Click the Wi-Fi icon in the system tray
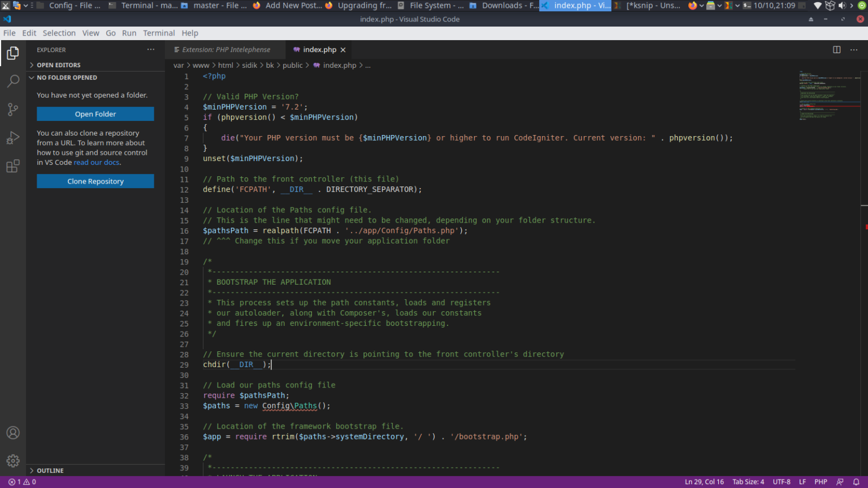The height and width of the screenshot is (488, 868). pos(818,5)
